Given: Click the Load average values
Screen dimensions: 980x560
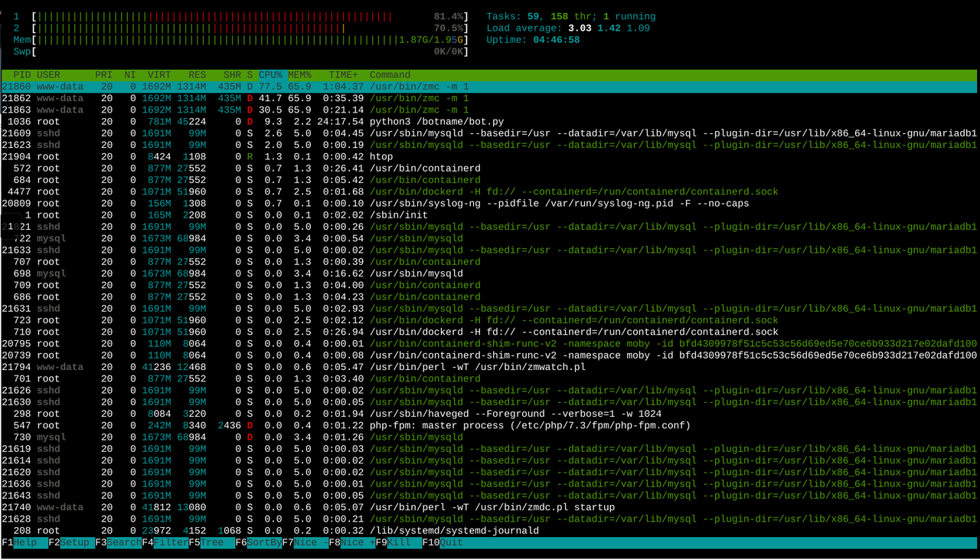Looking at the screenshot, I should point(609,28).
